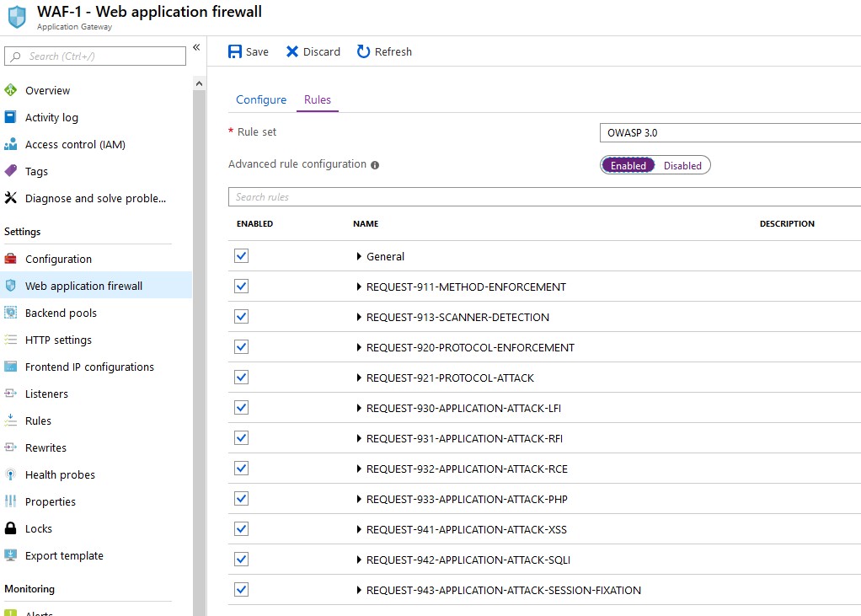Uncheck REQUEST-920-PROTOCOL-ENFORCEMENT checkbox
861x616 pixels.
pyautogui.click(x=241, y=347)
